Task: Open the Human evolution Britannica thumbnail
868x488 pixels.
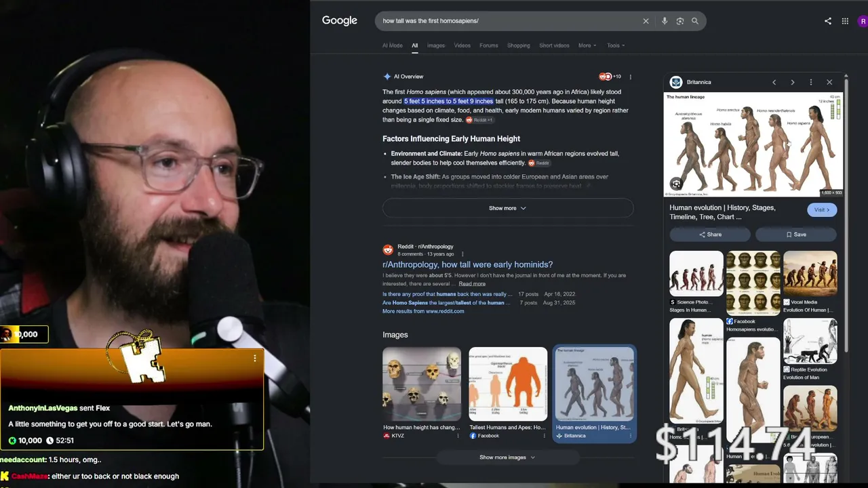Action: click(594, 384)
